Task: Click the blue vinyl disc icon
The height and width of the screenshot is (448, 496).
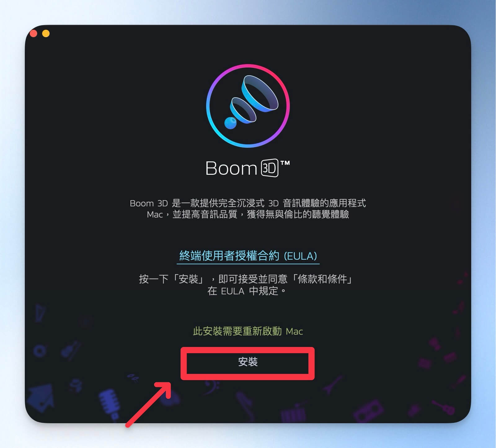Action: point(40,351)
